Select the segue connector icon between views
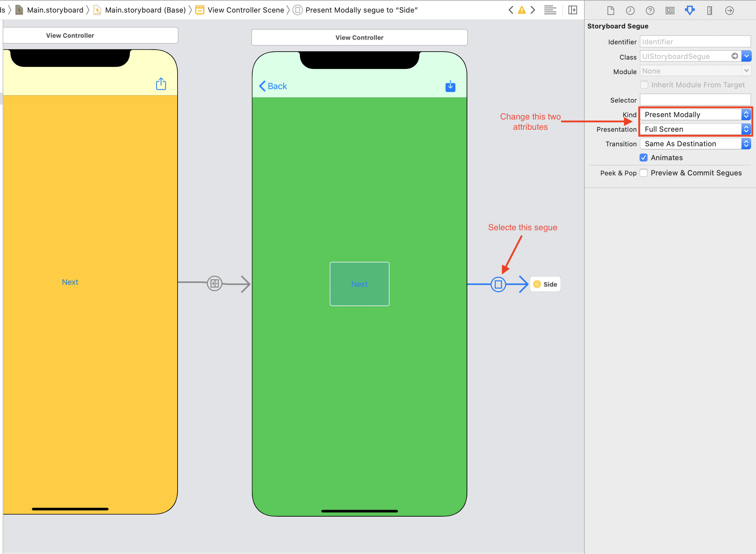This screenshot has width=756, height=554. (x=498, y=284)
